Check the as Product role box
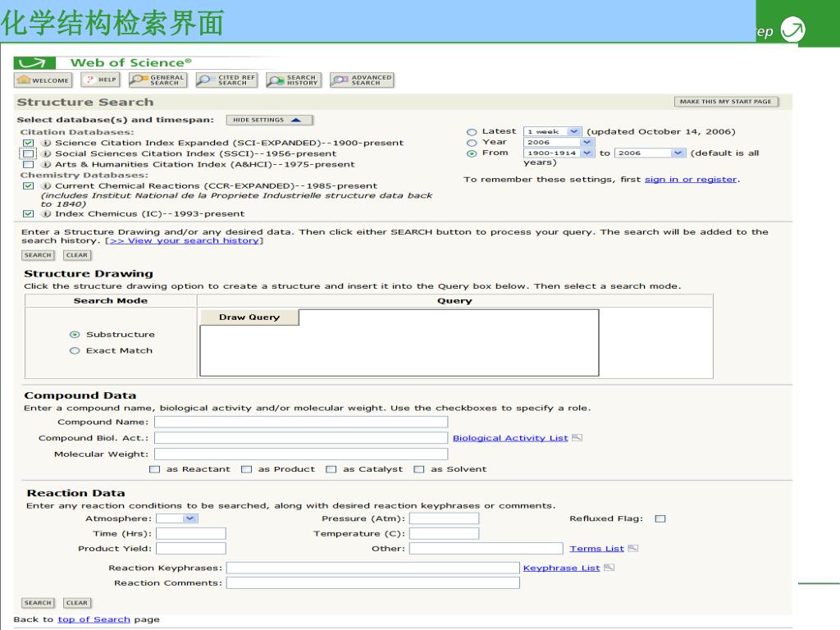The image size is (840, 630). pos(246,469)
